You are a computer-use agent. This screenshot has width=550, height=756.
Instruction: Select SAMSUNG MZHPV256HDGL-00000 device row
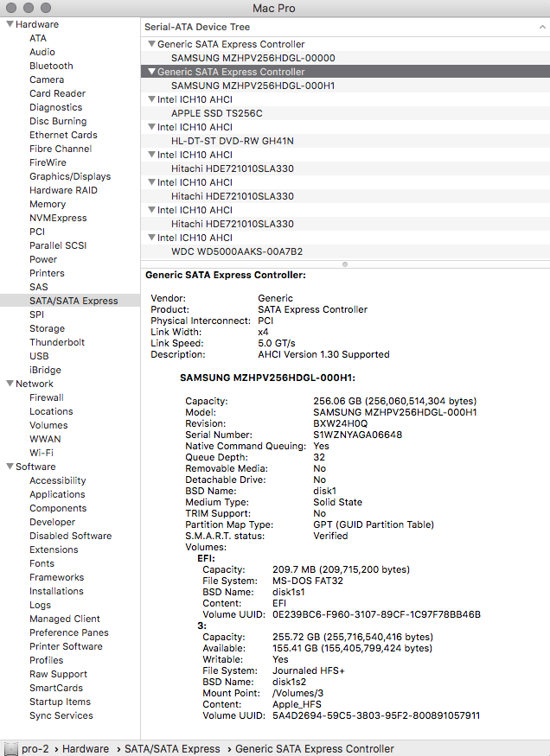point(345,58)
